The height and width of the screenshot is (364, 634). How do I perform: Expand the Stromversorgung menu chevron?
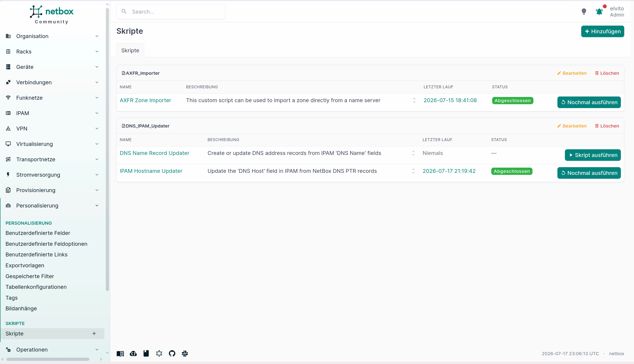(x=97, y=175)
